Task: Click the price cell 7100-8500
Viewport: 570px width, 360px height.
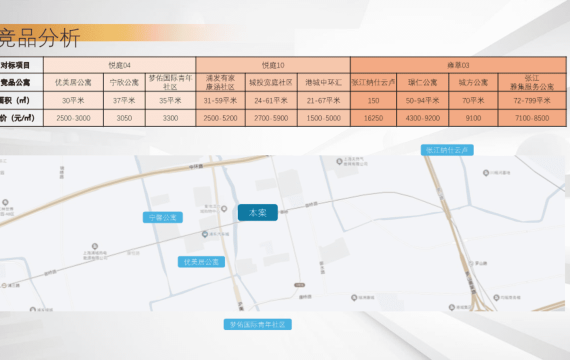Action: (x=532, y=118)
